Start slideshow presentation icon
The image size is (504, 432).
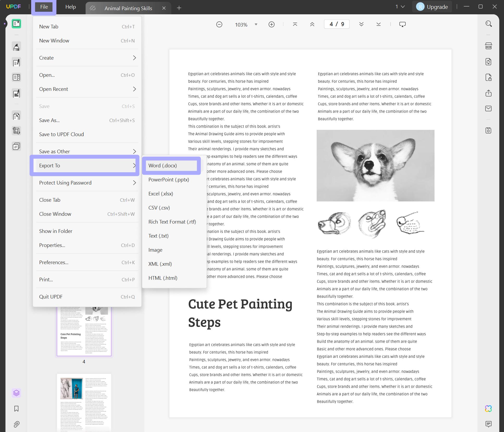[402, 24]
